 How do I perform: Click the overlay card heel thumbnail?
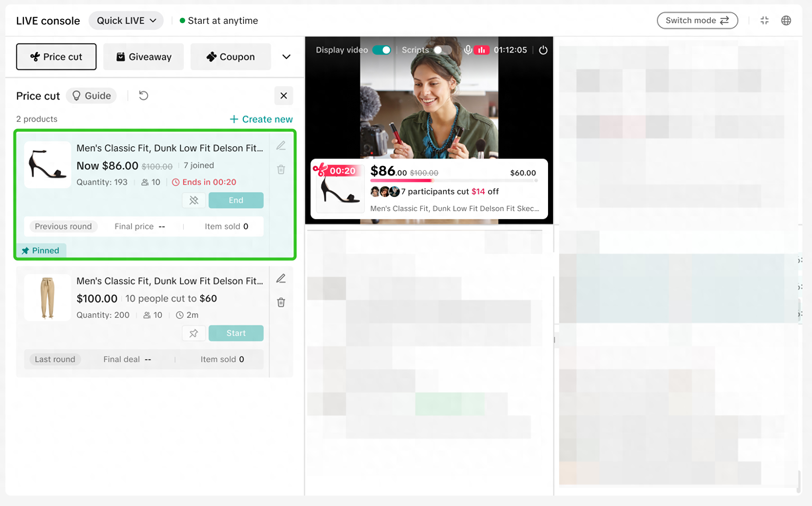pos(340,189)
